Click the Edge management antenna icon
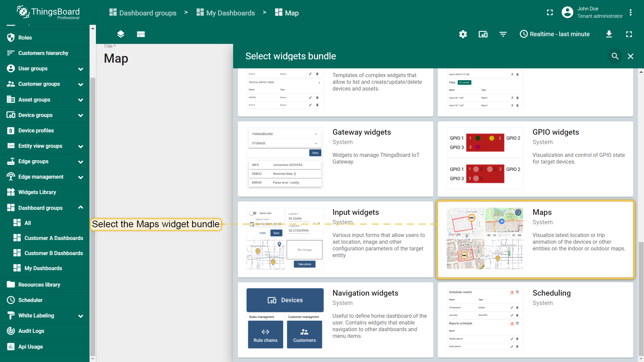The height and width of the screenshot is (362, 644). tap(11, 177)
